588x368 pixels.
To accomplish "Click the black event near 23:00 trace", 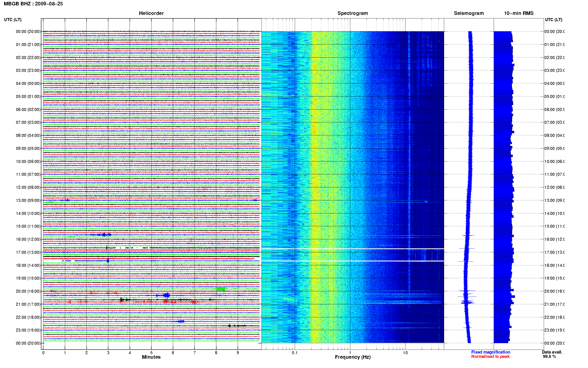I will [237, 326].
